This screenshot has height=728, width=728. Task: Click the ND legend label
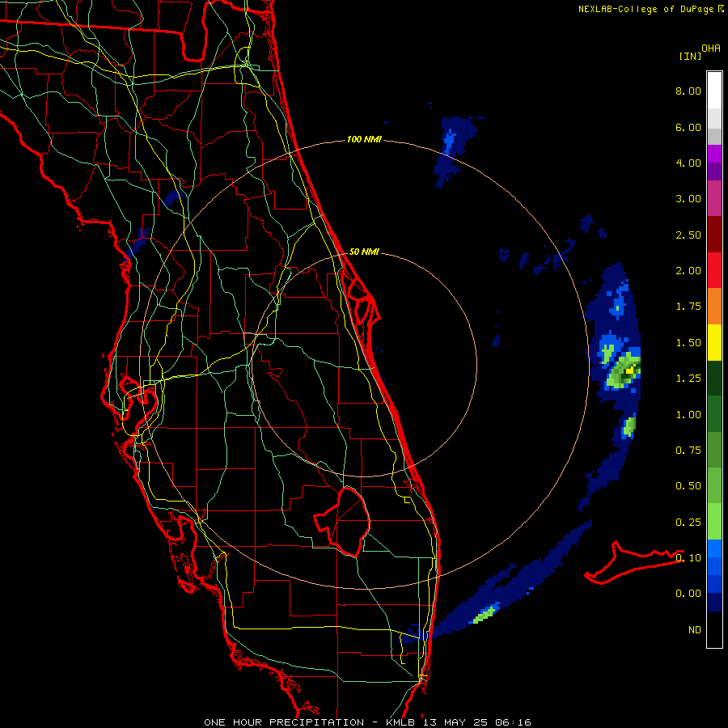click(695, 630)
